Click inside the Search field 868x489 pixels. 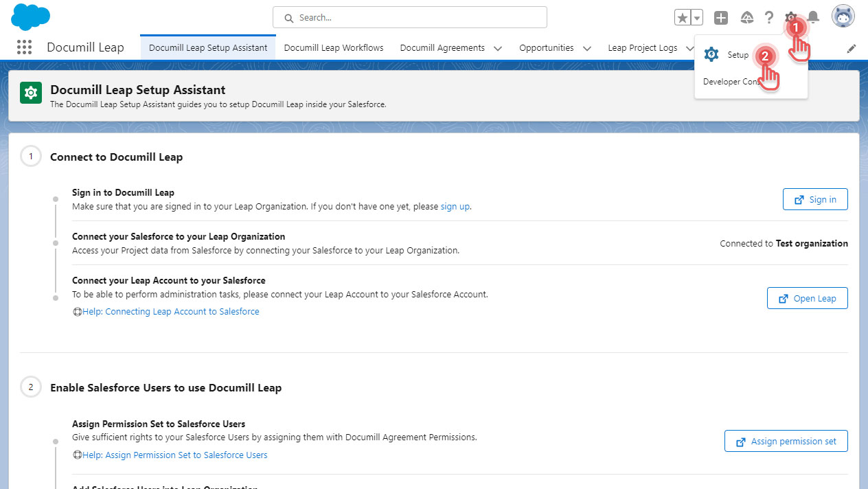409,17
